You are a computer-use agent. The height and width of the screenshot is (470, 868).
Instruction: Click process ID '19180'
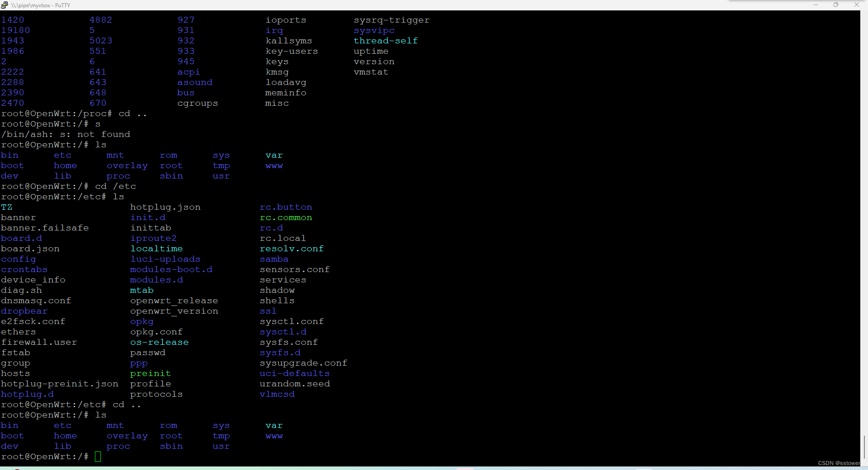coord(15,30)
